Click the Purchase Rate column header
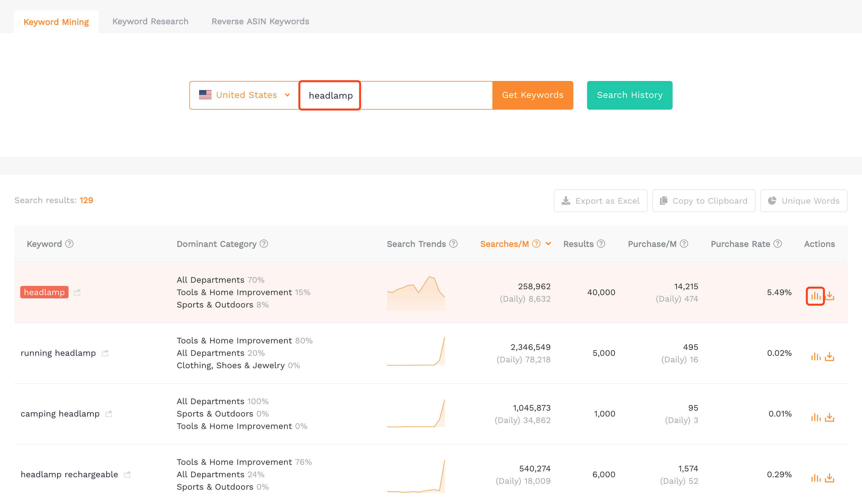Viewport: 862px width, 504px height. [x=741, y=244]
